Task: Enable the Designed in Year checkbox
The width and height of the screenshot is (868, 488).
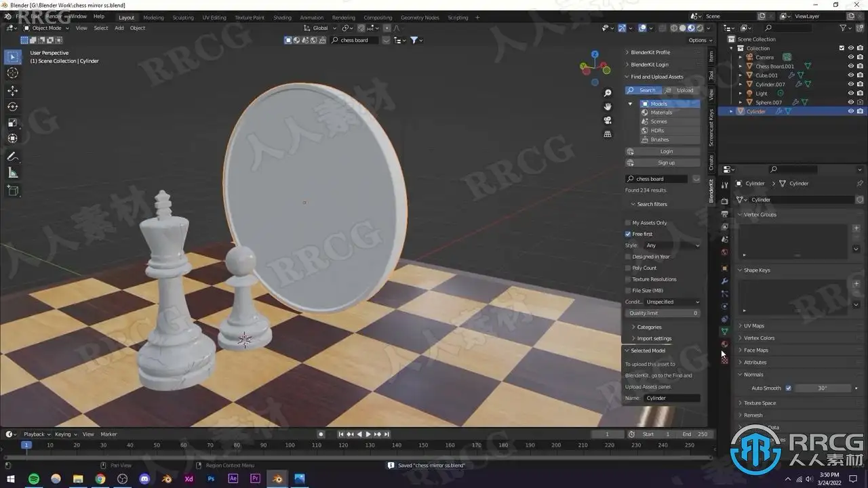Action: [628, 257]
